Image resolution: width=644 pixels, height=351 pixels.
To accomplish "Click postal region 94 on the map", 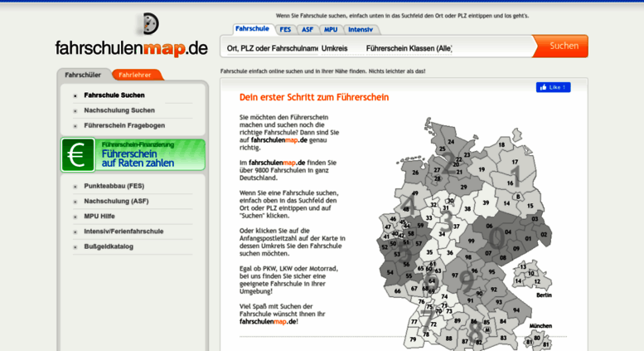I will tap(516, 310).
